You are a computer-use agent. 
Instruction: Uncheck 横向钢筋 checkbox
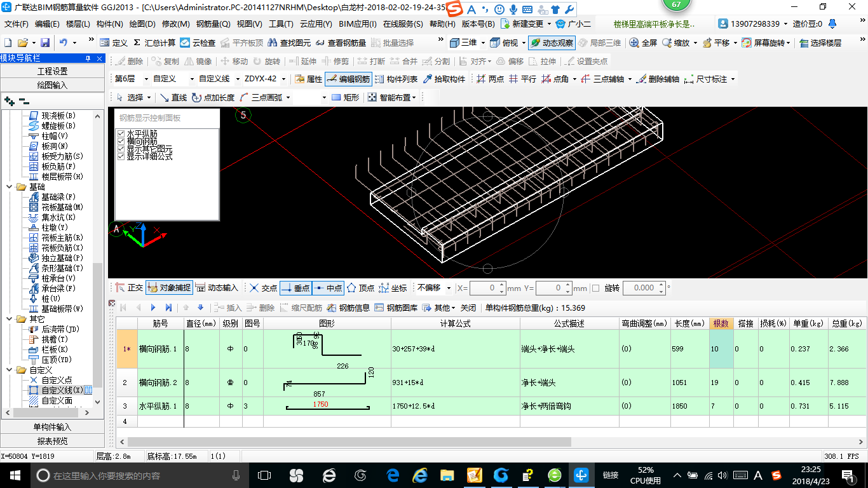[121, 141]
